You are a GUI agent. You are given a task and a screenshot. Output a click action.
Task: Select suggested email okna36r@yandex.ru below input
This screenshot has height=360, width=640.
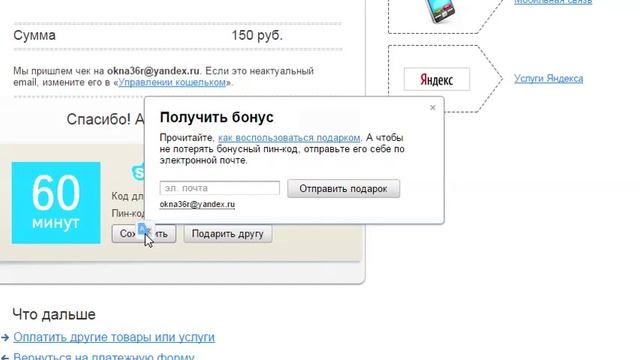click(x=197, y=204)
